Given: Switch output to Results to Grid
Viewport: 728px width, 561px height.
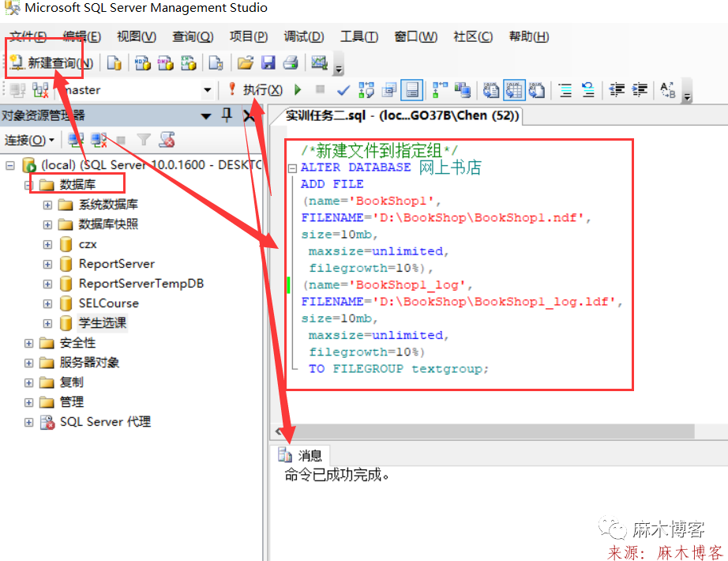Looking at the screenshot, I should point(514,90).
